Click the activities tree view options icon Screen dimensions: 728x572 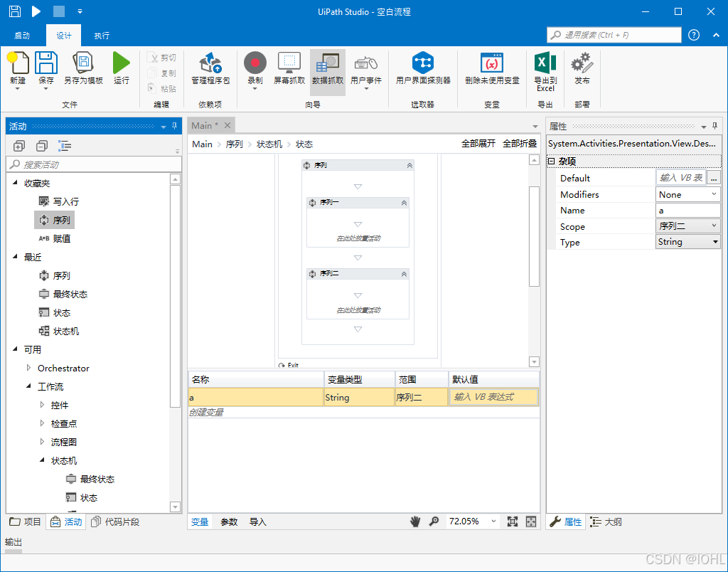click(65, 146)
